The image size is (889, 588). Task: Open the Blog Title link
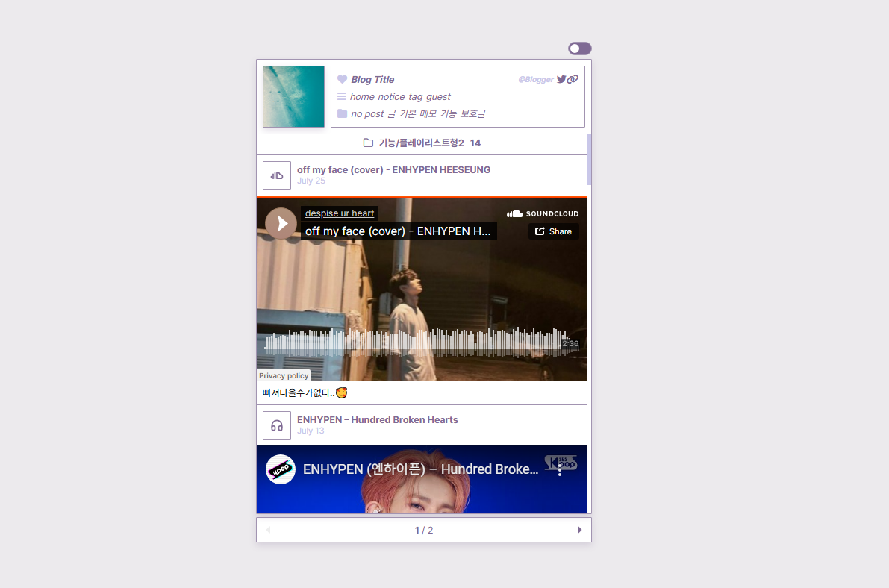coord(372,79)
